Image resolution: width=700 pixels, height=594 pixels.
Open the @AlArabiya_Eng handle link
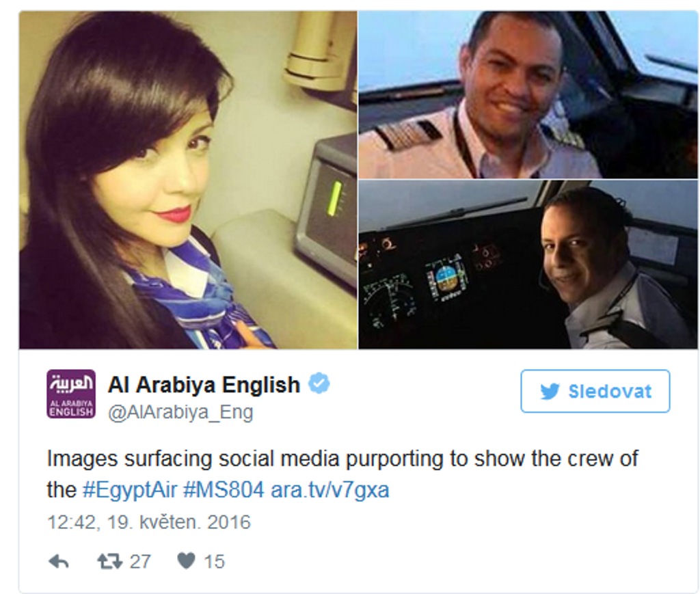[x=180, y=413]
